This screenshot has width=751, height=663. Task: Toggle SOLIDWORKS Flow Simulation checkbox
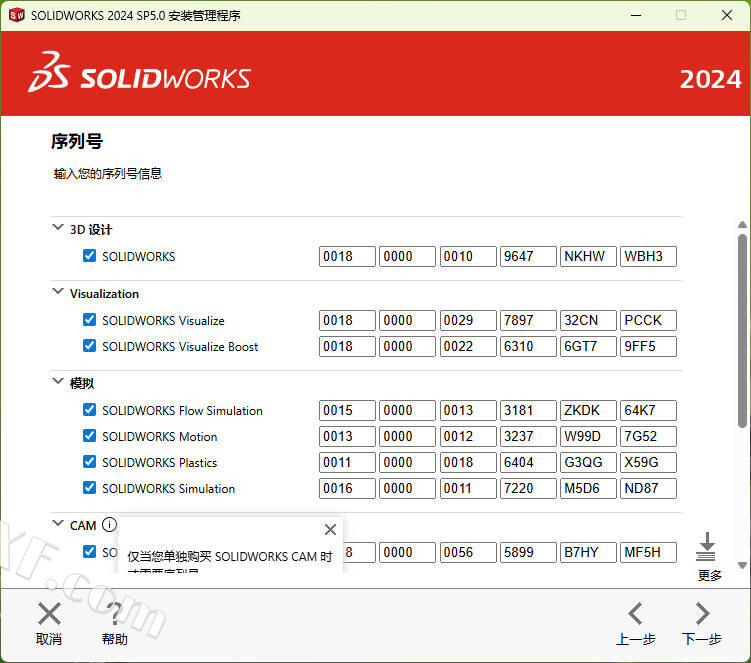pyautogui.click(x=90, y=410)
